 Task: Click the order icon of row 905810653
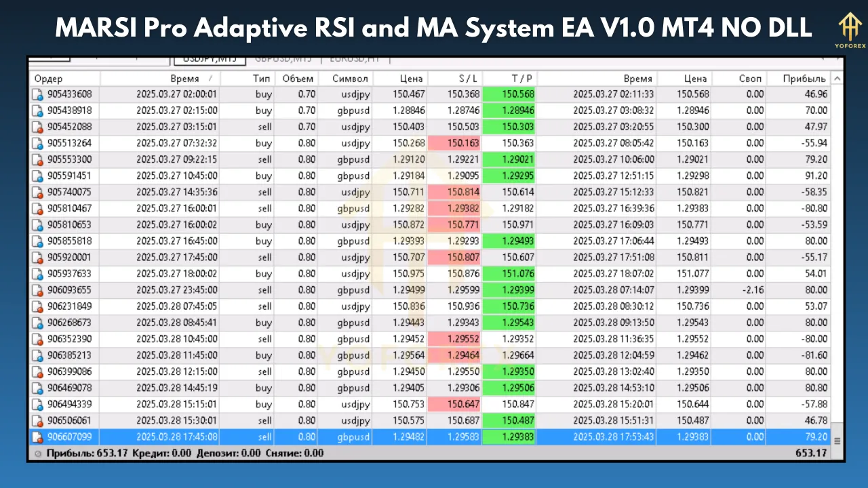coord(39,225)
